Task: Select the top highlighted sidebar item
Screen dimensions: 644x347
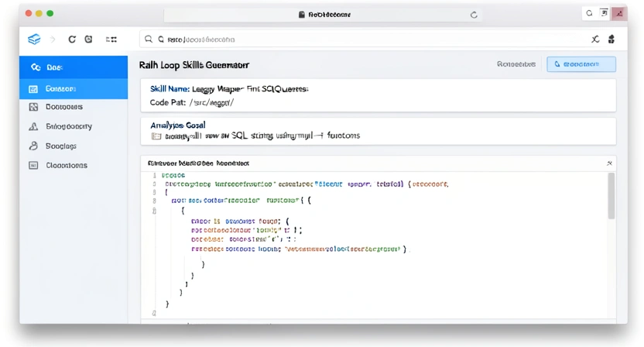Action: (x=74, y=67)
